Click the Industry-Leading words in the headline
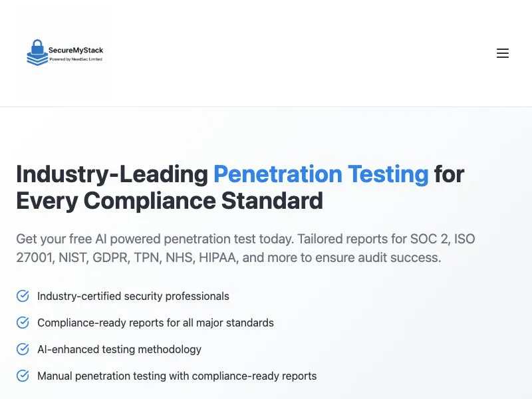 pos(112,174)
